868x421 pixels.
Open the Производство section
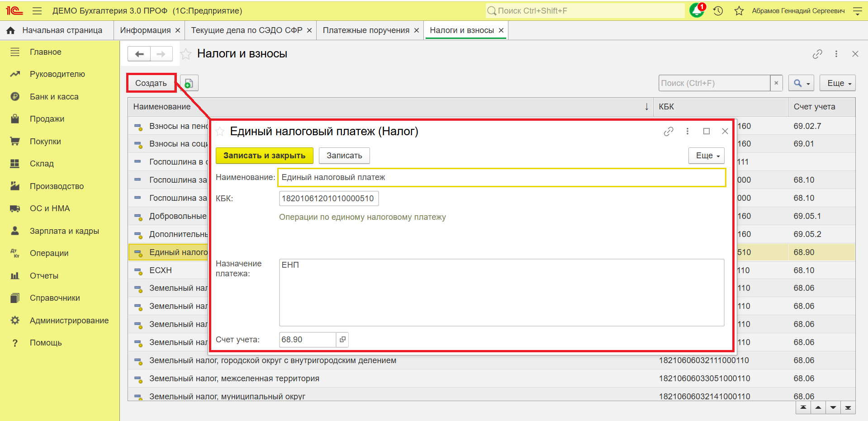[57, 186]
